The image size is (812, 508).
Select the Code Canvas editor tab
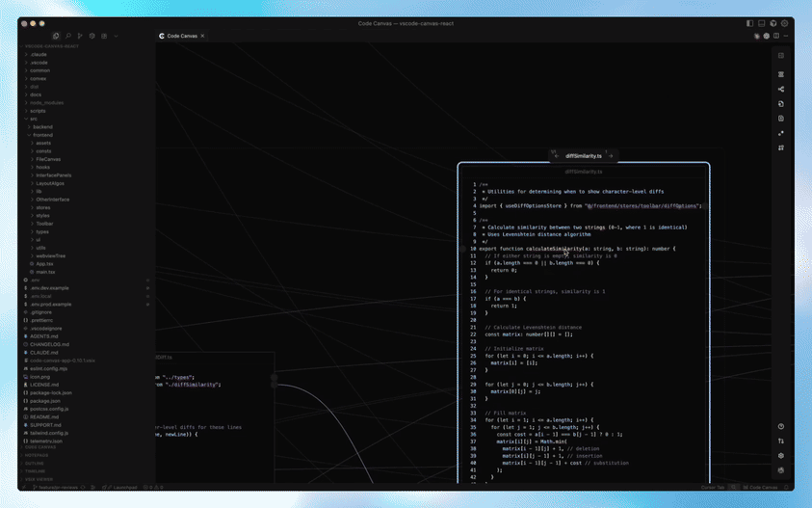point(180,36)
